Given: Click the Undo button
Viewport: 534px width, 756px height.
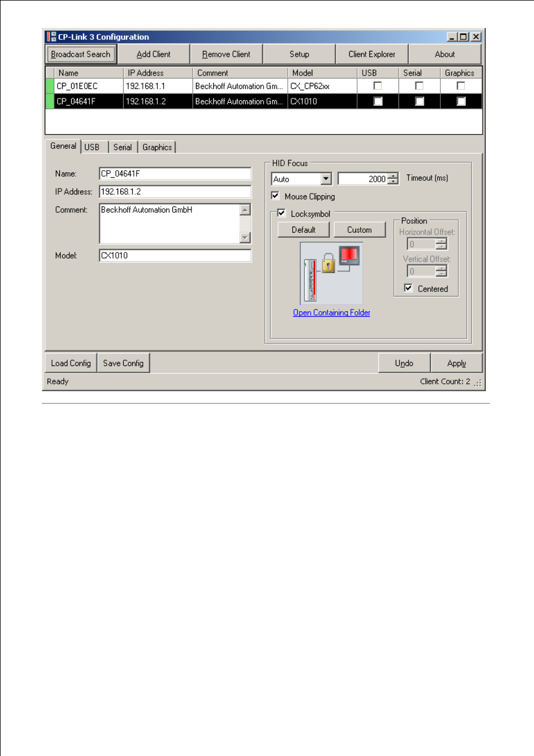Looking at the screenshot, I should [x=404, y=363].
